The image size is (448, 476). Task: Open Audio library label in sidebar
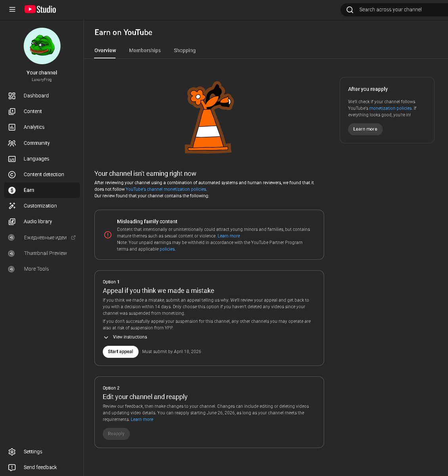[x=38, y=221]
